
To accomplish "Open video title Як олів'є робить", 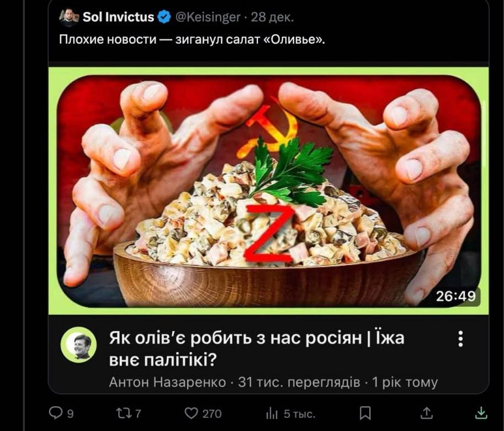I will coord(257,349).
